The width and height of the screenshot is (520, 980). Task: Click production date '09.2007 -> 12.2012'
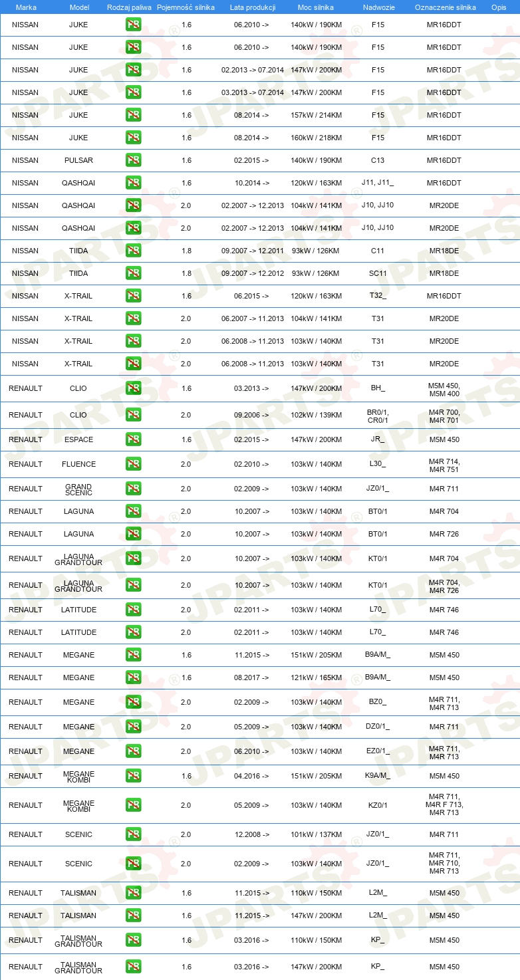coord(253,273)
